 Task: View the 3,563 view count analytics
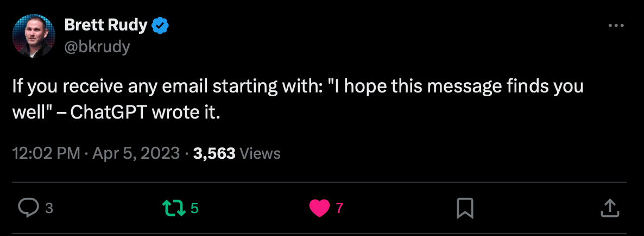214,153
